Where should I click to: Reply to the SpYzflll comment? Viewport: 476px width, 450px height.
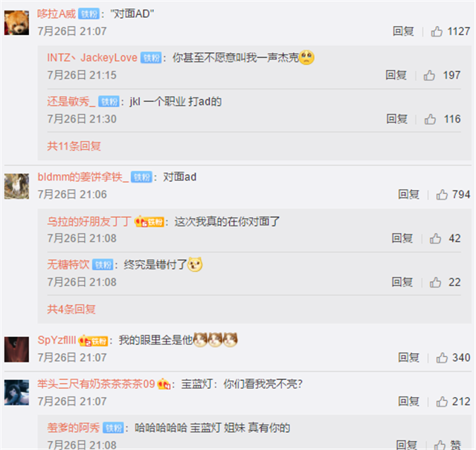[408, 357]
